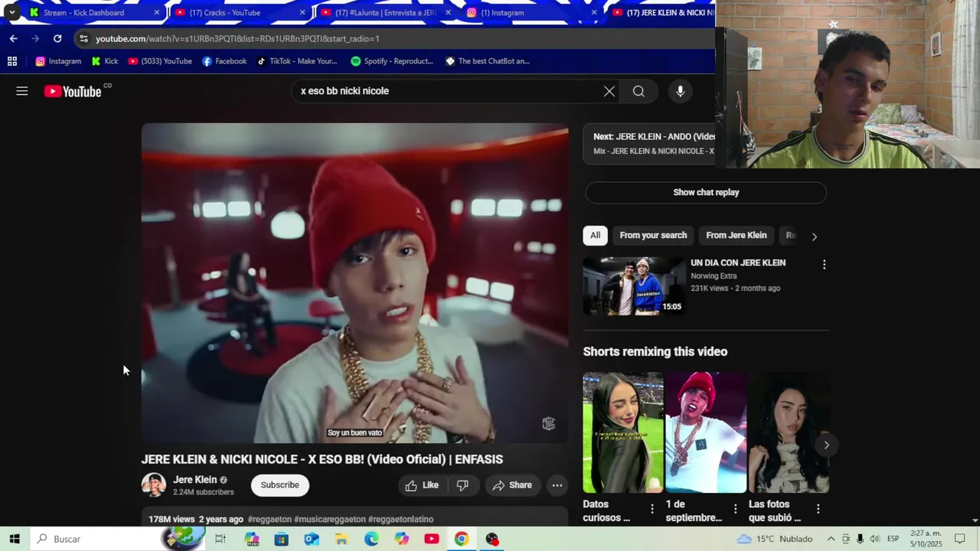Click the video player to pause
Image resolution: width=980 pixels, height=551 pixels.
coord(355,283)
